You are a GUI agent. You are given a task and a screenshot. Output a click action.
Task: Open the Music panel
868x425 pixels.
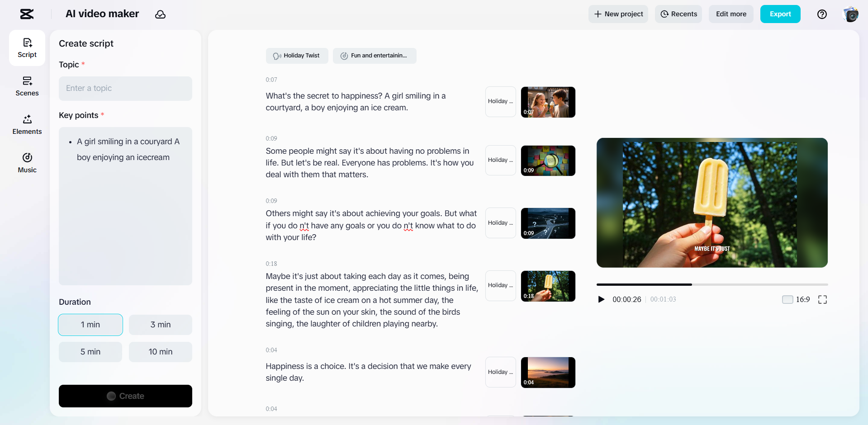(x=27, y=162)
